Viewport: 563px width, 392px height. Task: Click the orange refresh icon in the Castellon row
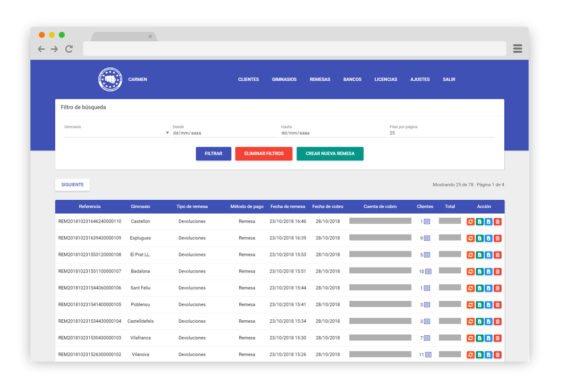(470, 222)
